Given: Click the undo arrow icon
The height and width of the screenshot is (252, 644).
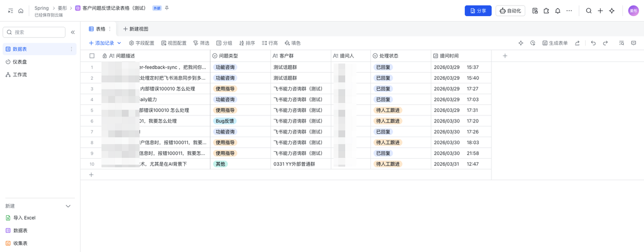Looking at the screenshot, I should point(593,43).
